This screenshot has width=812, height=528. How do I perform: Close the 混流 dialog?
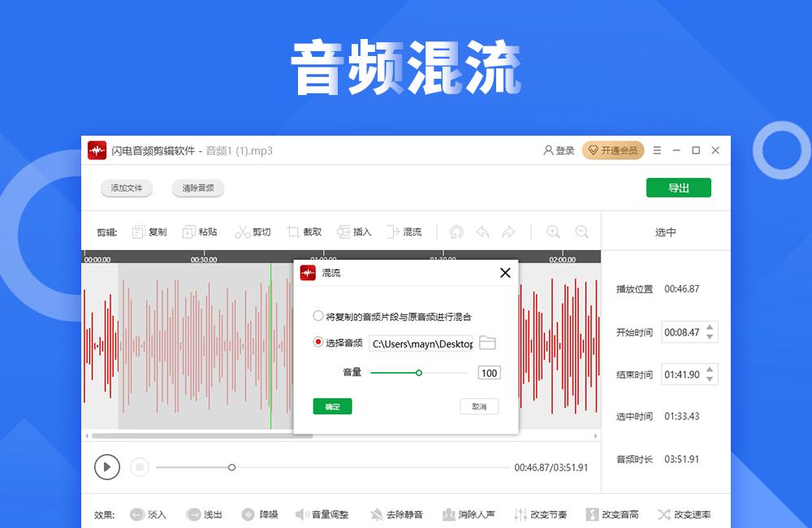click(x=505, y=273)
